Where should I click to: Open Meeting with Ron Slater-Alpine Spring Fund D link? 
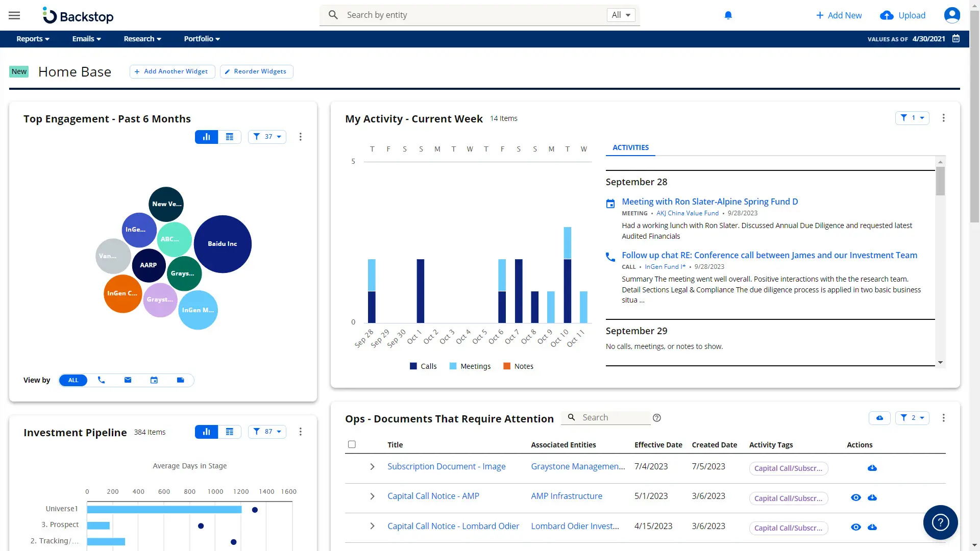point(709,202)
